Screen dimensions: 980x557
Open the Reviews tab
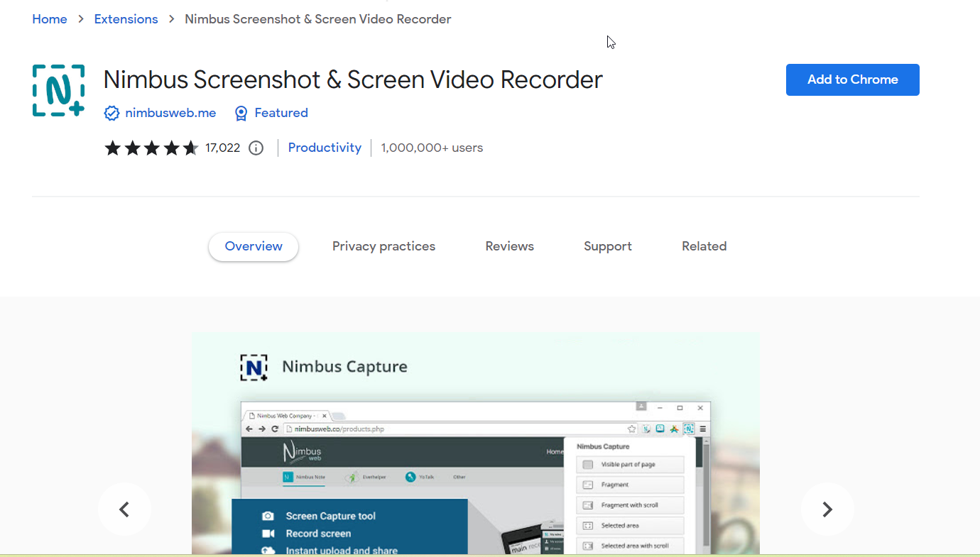(x=509, y=247)
